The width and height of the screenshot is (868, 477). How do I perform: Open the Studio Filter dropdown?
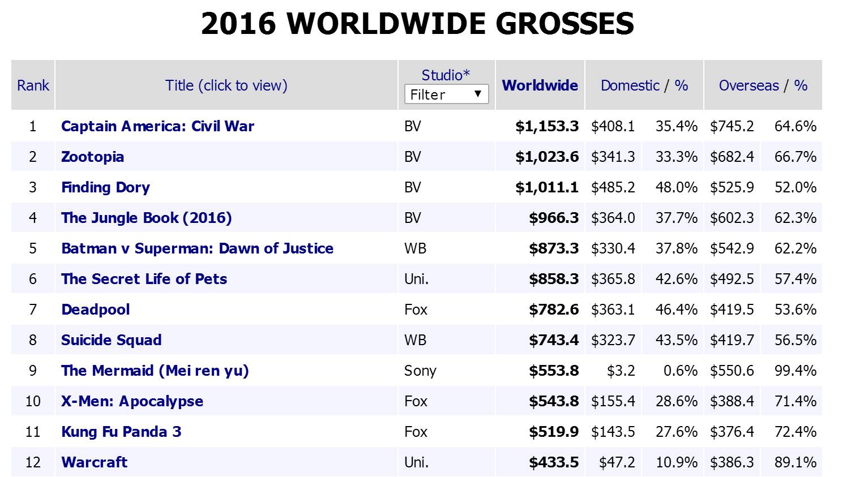click(x=446, y=94)
